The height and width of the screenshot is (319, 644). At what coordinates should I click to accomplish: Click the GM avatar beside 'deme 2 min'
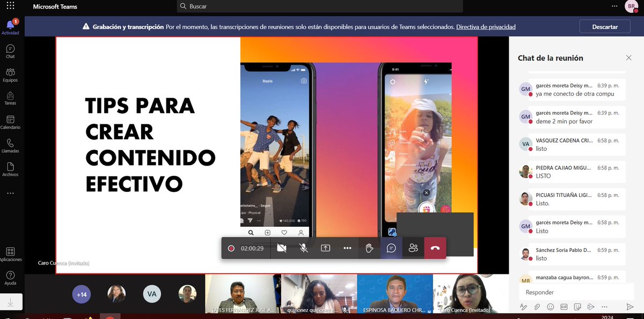click(x=526, y=116)
